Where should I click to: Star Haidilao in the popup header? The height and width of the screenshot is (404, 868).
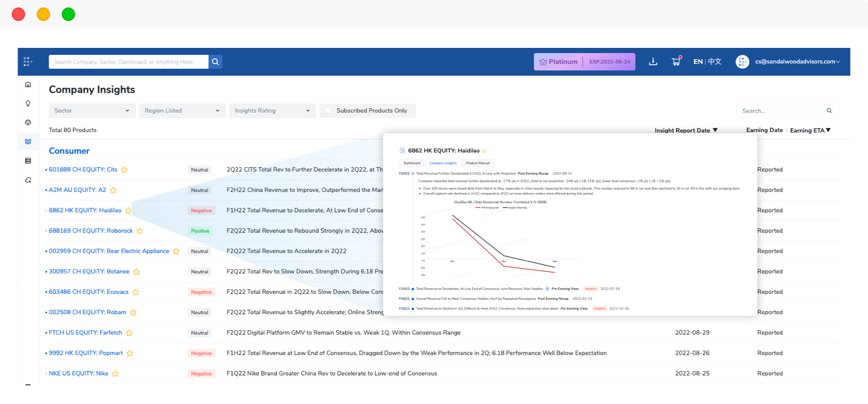point(484,151)
